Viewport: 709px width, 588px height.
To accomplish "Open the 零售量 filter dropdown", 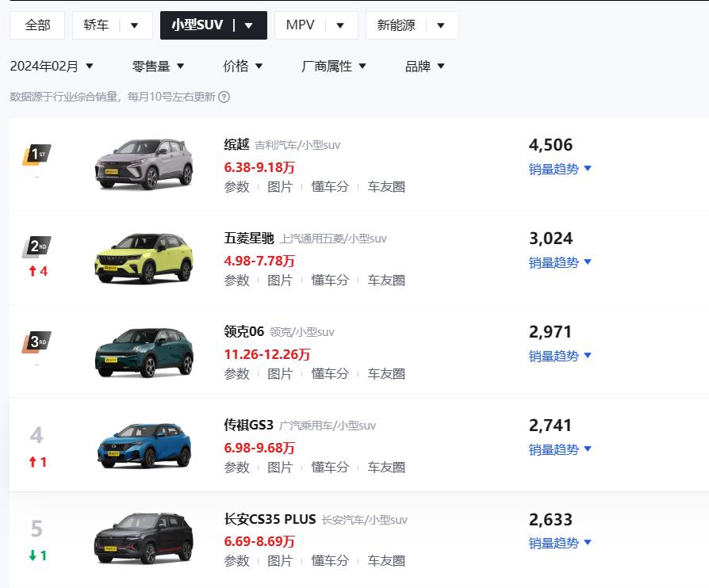I will (158, 67).
